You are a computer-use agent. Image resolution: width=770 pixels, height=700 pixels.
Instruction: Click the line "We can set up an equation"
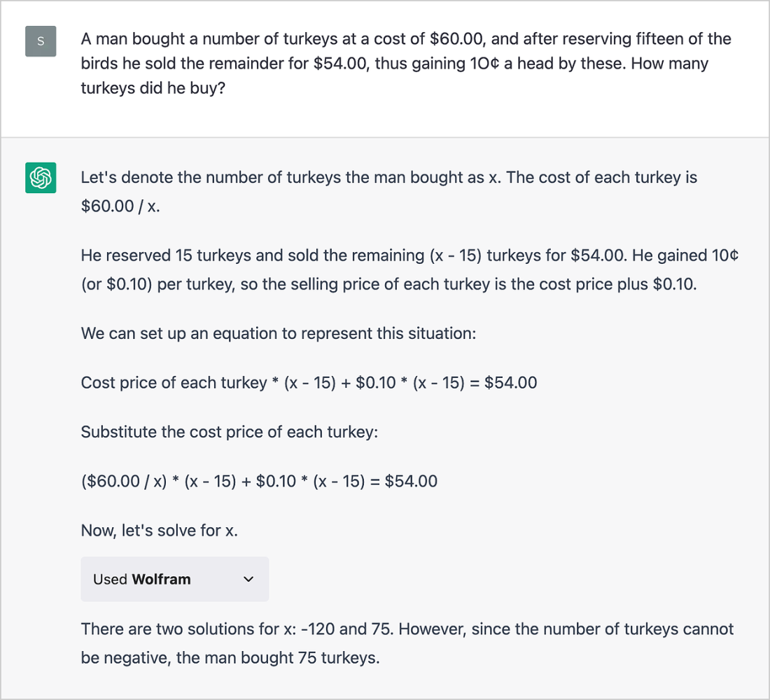point(278,333)
